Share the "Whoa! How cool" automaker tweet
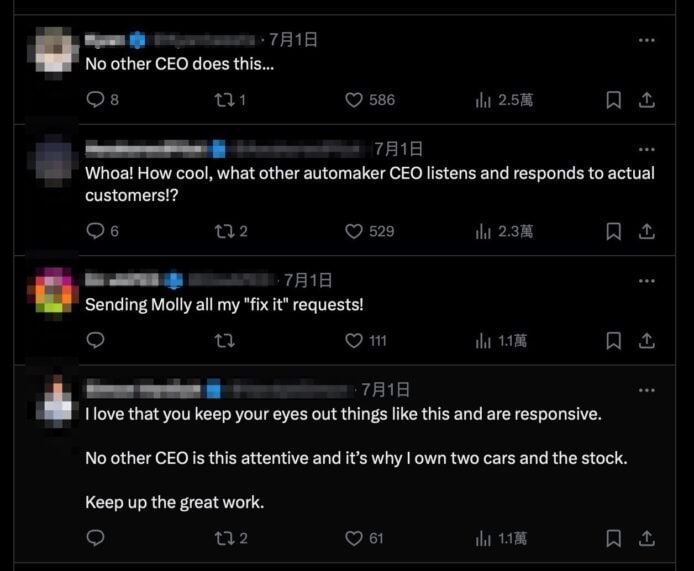Screen dimensions: 694x571 tap(646, 231)
